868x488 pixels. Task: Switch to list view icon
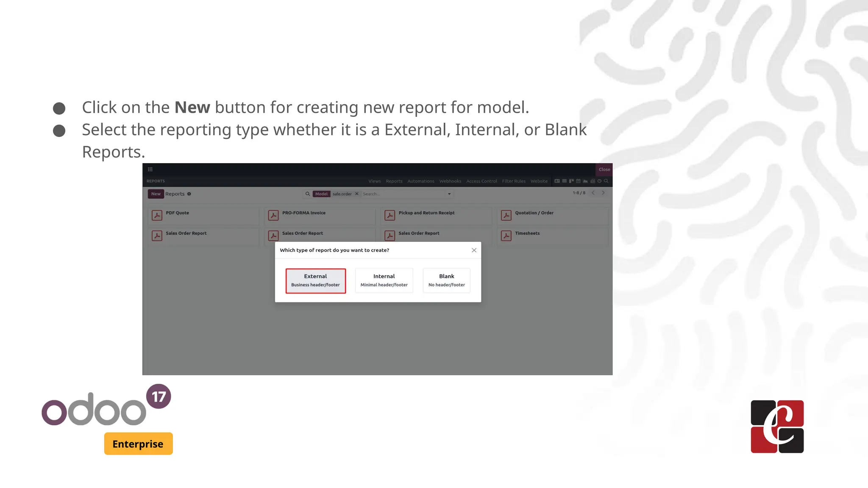click(x=565, y=181)
